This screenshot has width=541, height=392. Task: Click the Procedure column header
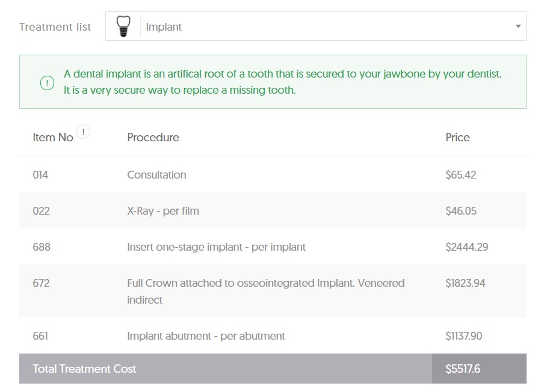153,137
